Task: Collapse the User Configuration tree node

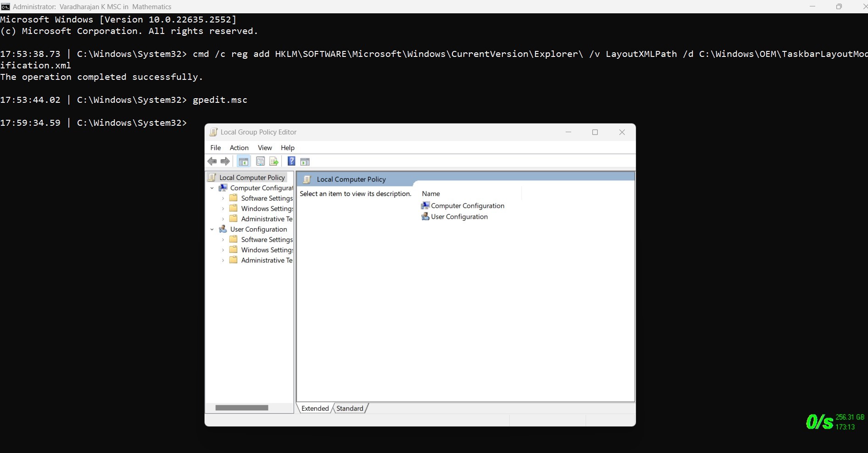Action: coord(212,229)
